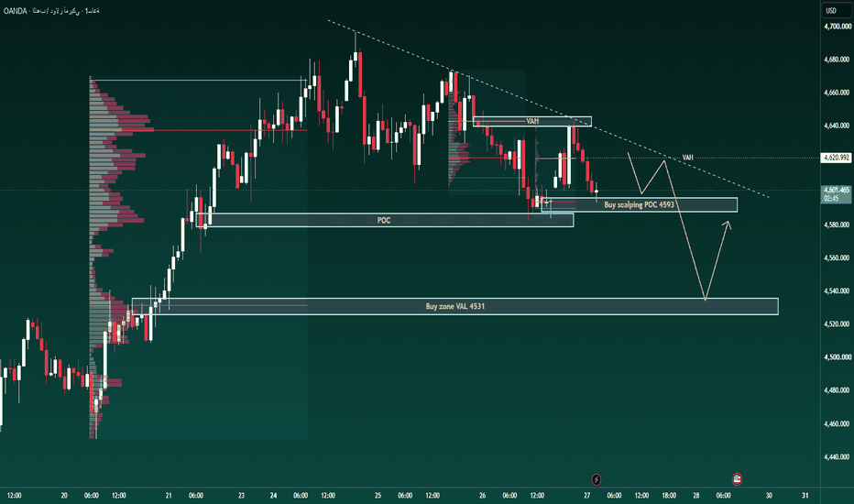Click date 25 on time axis
Viewport: 854px width, 504px height.
pyautogui.click(x=378, y=495)
